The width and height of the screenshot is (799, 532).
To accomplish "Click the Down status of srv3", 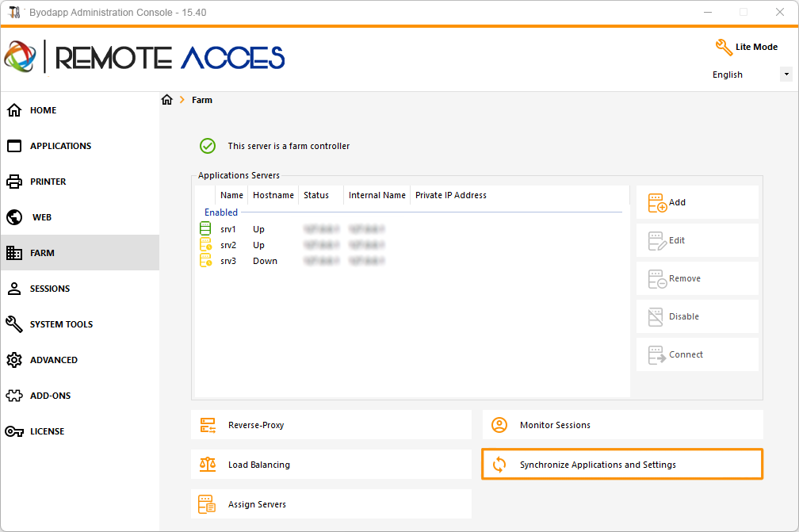I will [x=265, y=261].
